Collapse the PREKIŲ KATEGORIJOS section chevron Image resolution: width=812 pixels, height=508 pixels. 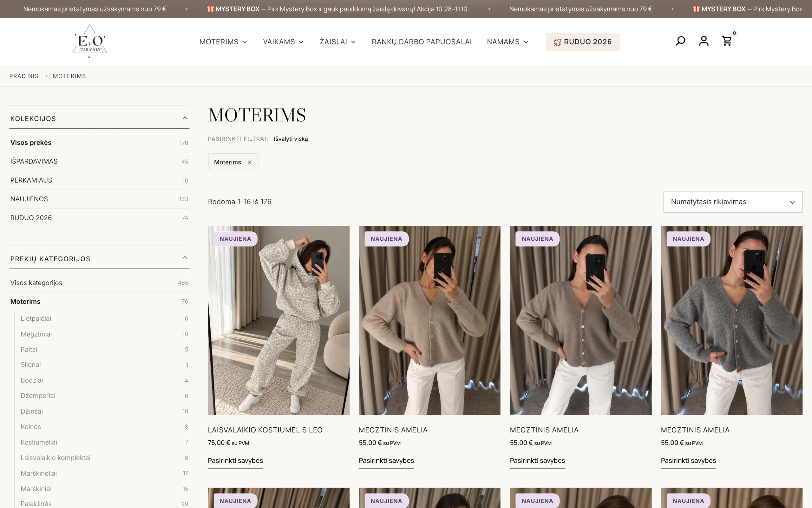185,258
